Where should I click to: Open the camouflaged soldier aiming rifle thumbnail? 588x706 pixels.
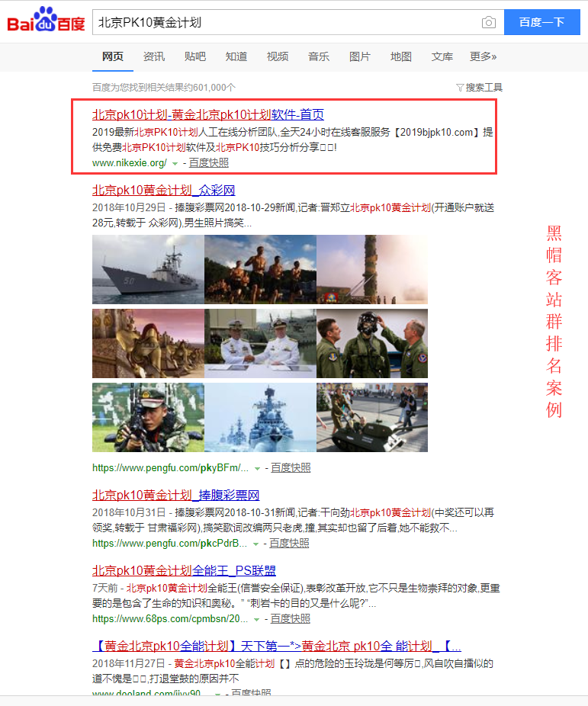[x=148, y=417]
